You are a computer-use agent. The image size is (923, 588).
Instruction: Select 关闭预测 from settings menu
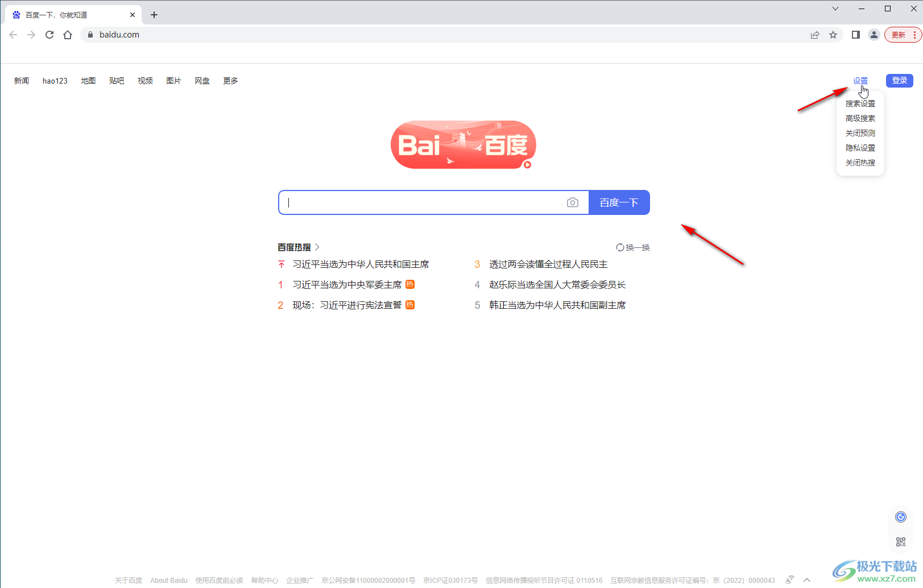click(x=860, y=133)
